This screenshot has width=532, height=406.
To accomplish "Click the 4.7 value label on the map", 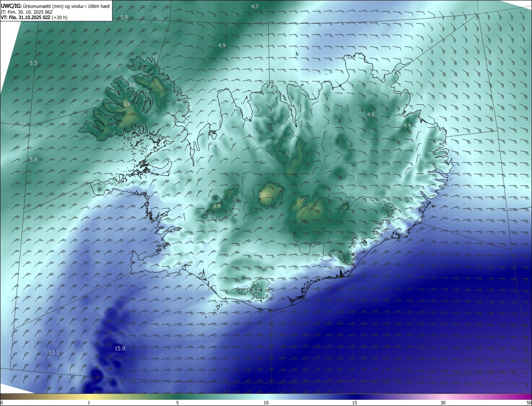I will pos(255,6).
